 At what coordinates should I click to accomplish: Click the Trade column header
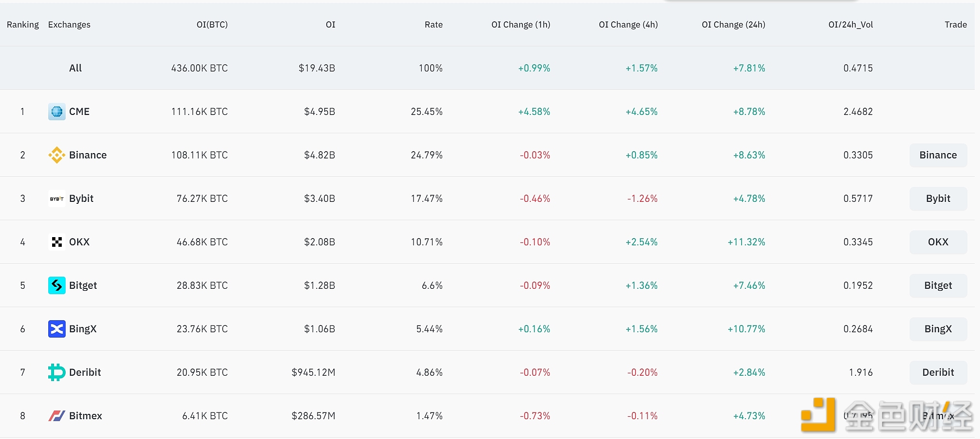(x=955, y=25)
